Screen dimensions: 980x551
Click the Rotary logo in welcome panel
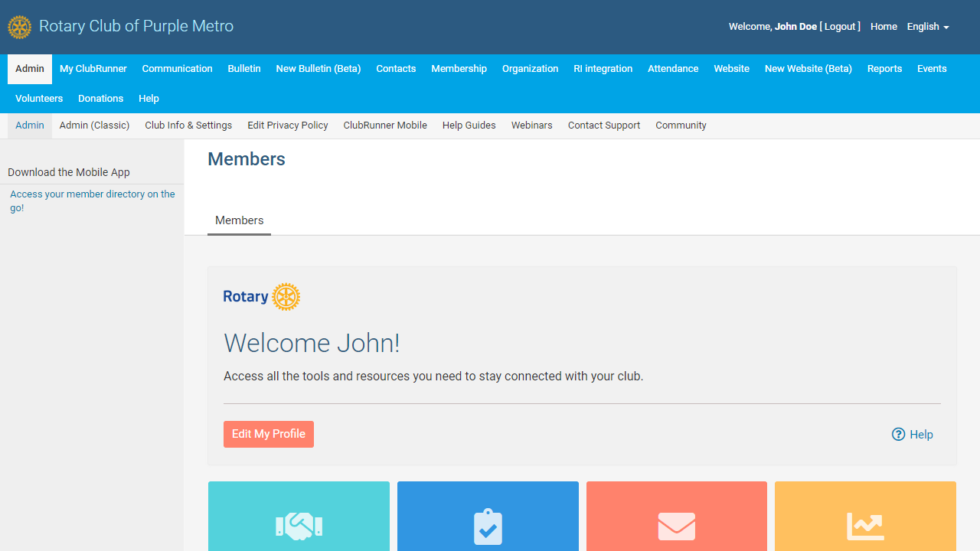click(x=262, y=297)
